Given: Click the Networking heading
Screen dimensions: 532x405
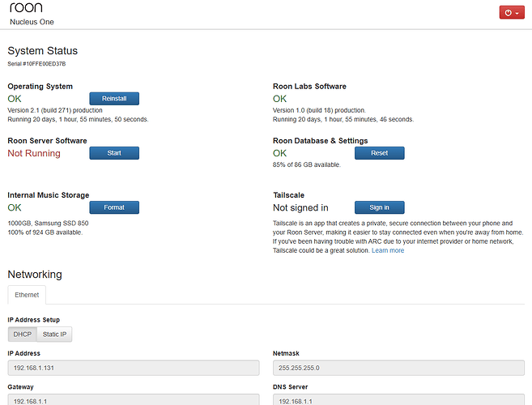Looking at the screenshot, I should click(35, 275).
